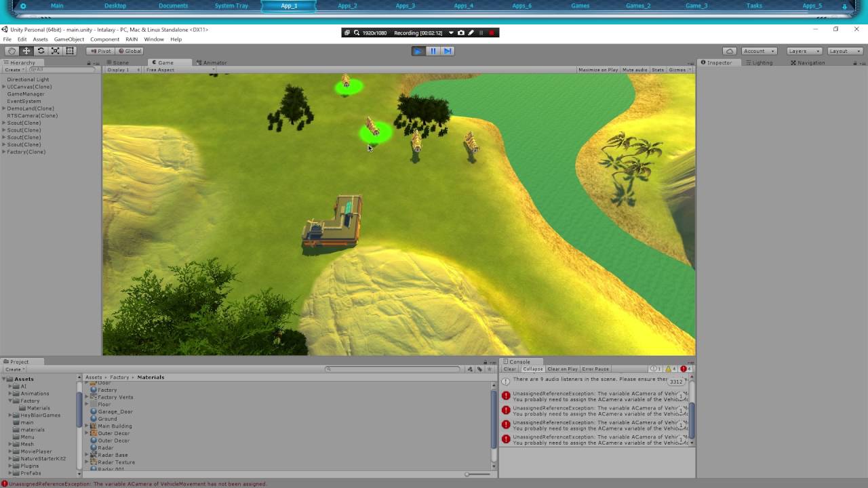
Task: Toggle Clear on Play in Console
Action: (562, 369)
